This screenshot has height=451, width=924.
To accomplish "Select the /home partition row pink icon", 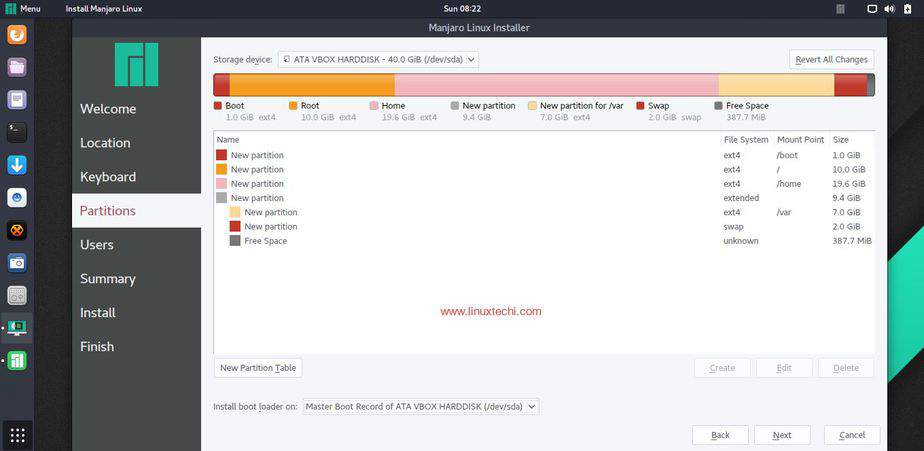I will 222,183.
